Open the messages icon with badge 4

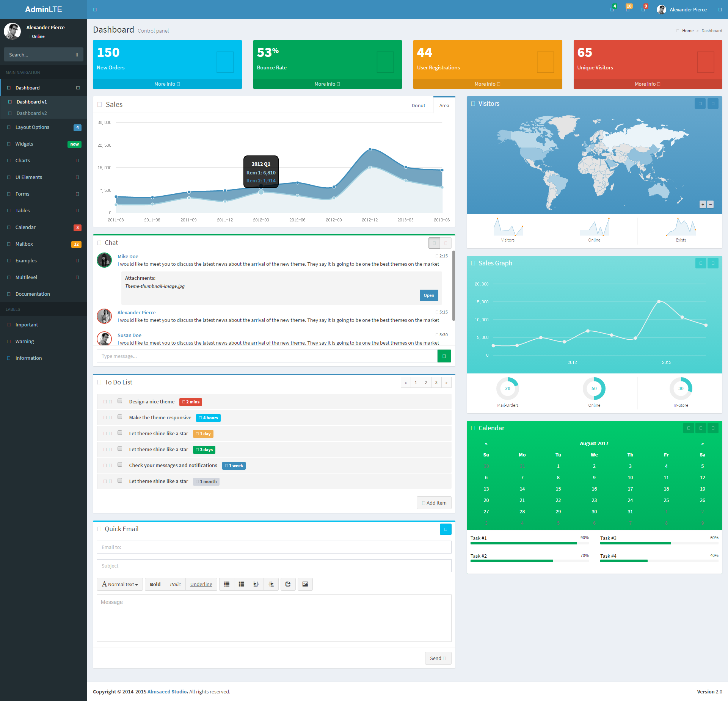click(x=612, y=9)
